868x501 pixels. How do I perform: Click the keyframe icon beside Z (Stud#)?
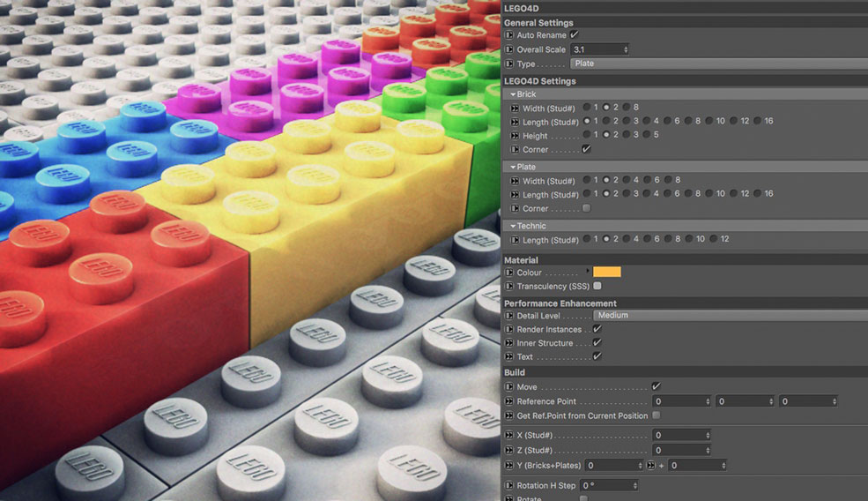tap(508, 450)
